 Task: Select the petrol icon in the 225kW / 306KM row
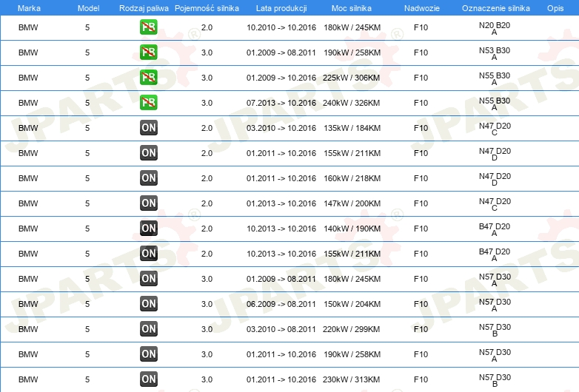point(148,78)
